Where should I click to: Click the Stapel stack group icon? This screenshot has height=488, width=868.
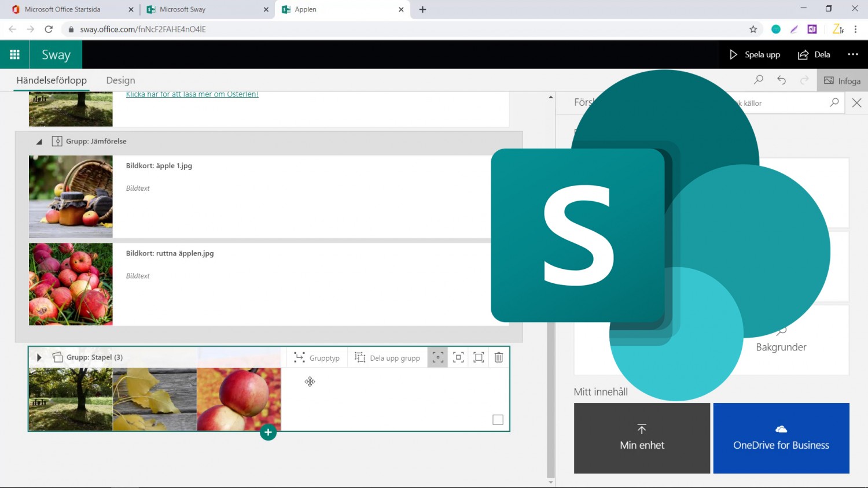tap(57, 357)
